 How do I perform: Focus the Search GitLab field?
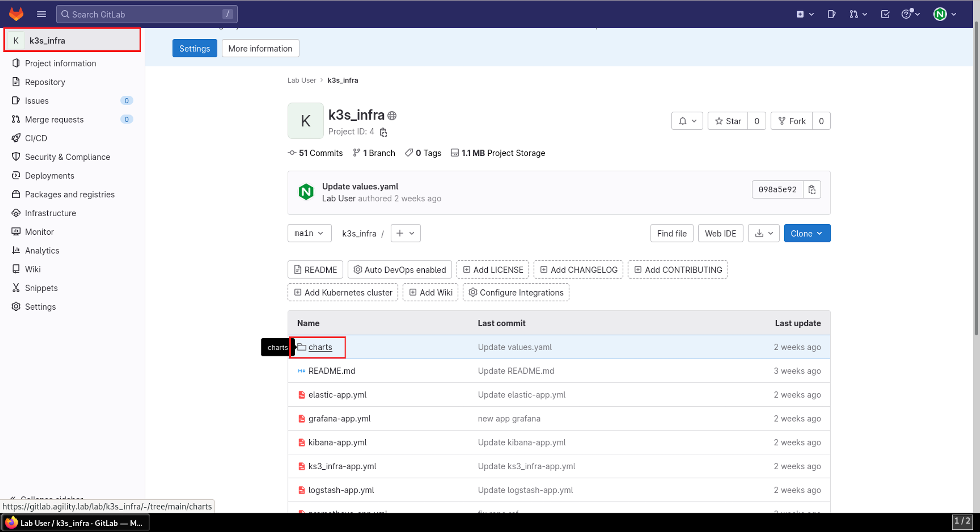[147, 14]
